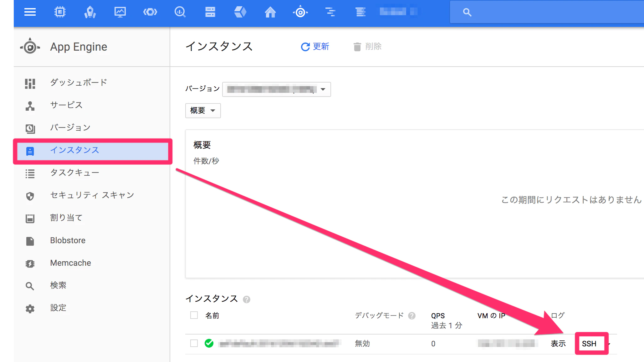Open the code editor hexagon icon
Viewport: 644px width, 362px height.
[150, 12]
